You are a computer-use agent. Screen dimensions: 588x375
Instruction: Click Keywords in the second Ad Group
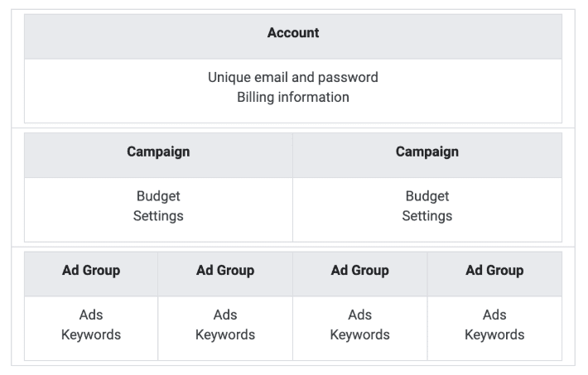(x=225, y=335)
